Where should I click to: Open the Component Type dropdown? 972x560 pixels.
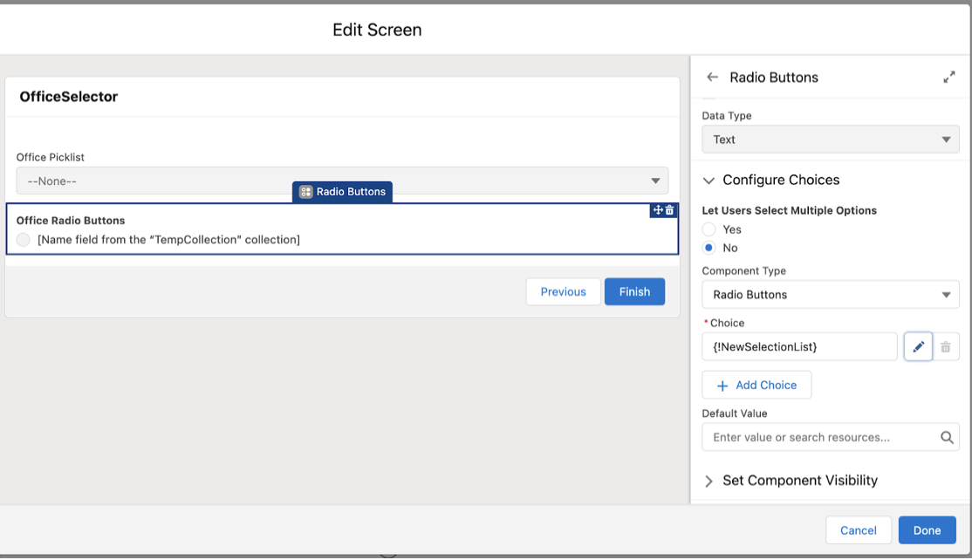tap(830, 294)
